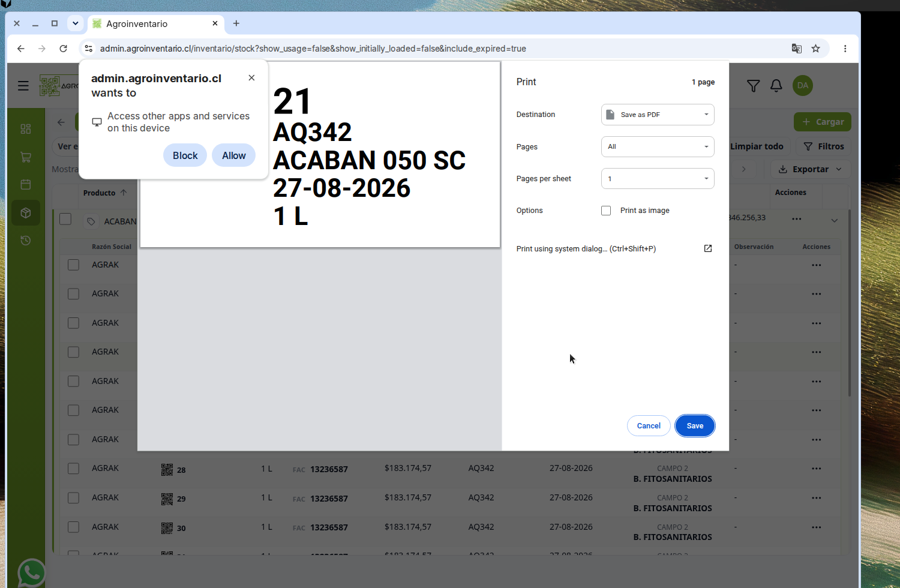Viewport: 900px width, 588px height.
Task: Bookmark this page with the star icon
Action: 816,49
